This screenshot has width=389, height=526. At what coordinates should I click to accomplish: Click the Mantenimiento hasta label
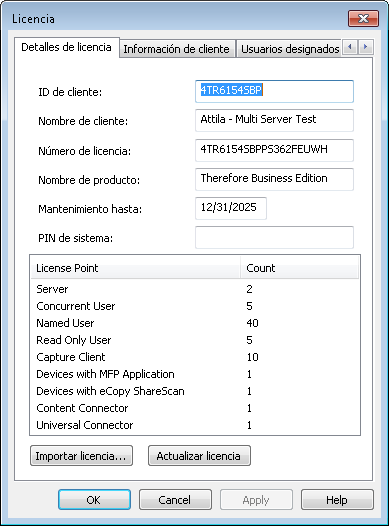(90, 209)
